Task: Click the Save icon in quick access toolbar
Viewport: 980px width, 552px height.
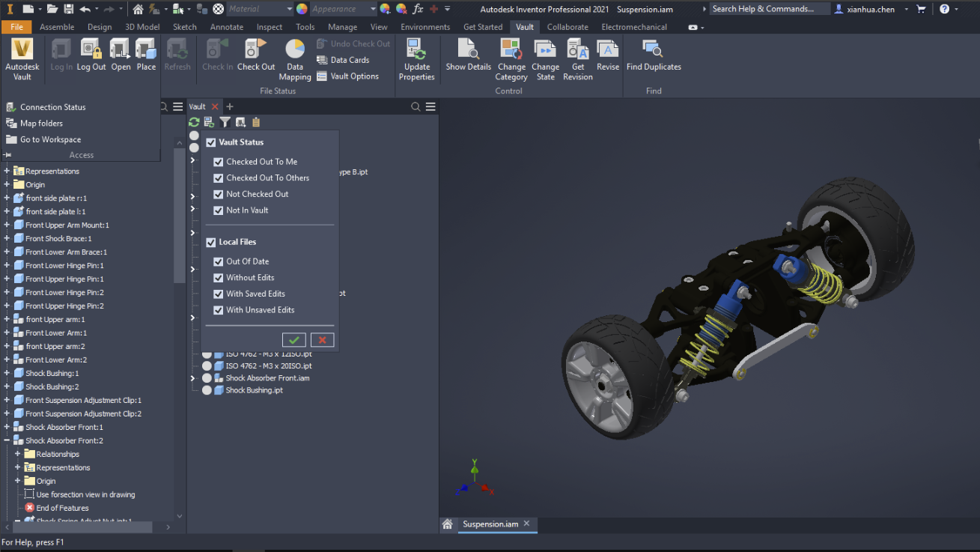Action: 69,9
